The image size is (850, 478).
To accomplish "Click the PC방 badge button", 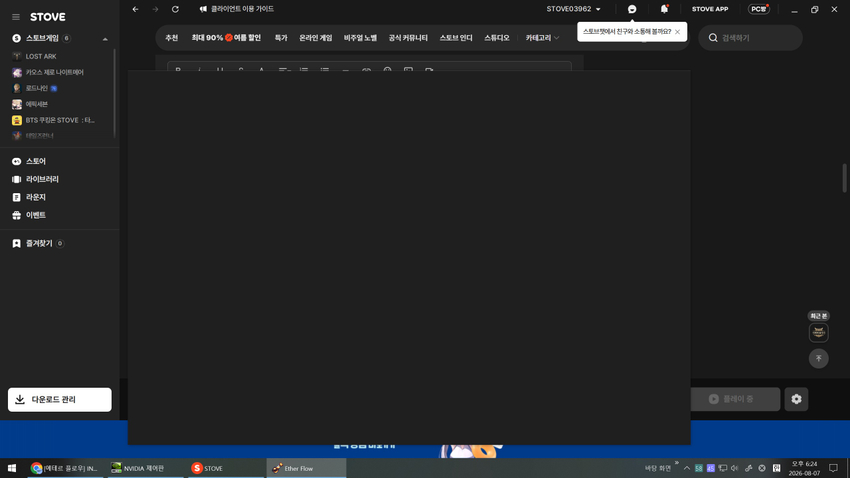I will [x=758, y=9].
